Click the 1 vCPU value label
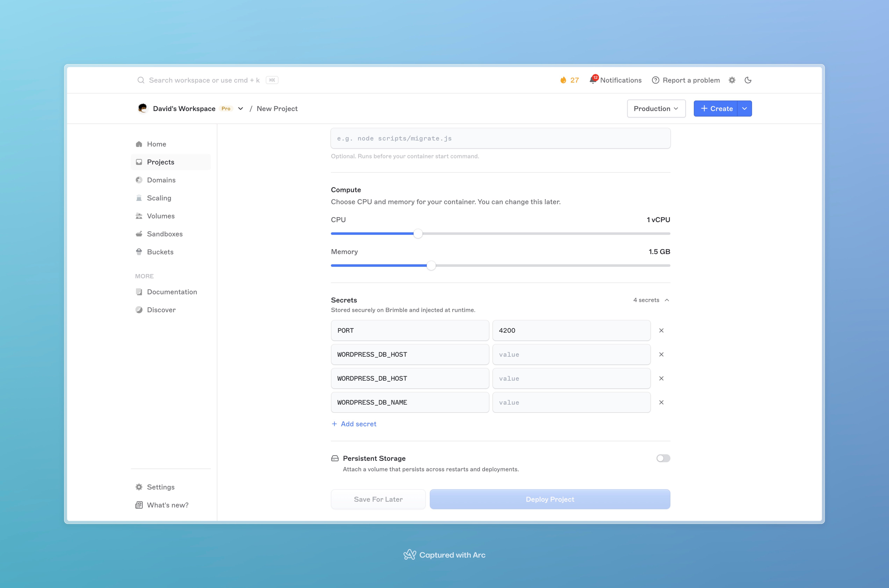This screenshot has height=588, width=889. click(658, 220)
